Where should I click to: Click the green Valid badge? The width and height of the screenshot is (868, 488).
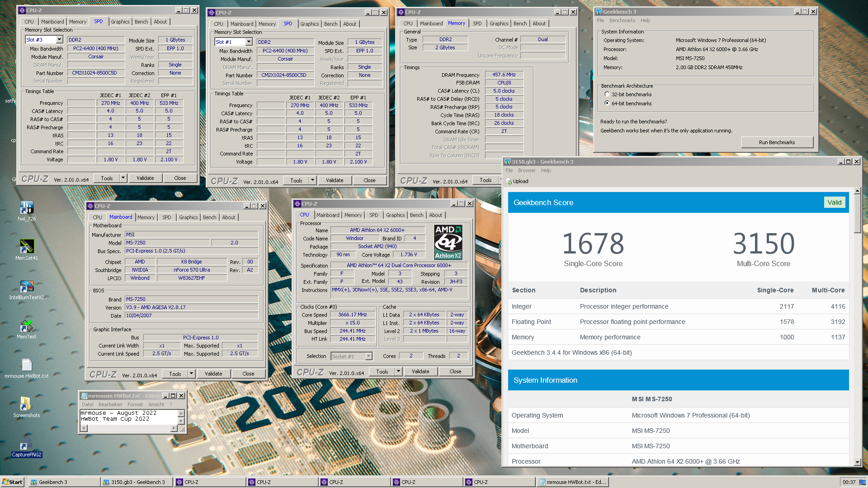(834, 202)
